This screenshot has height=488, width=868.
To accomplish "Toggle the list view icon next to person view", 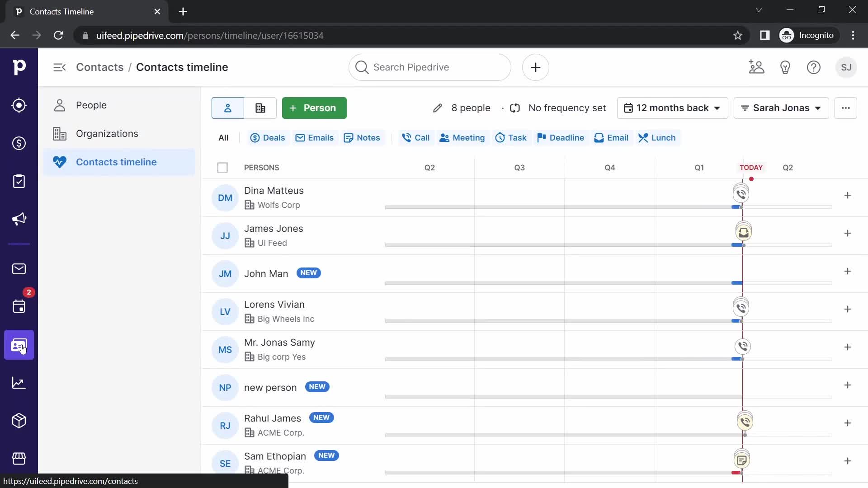I will pos(260,108).
